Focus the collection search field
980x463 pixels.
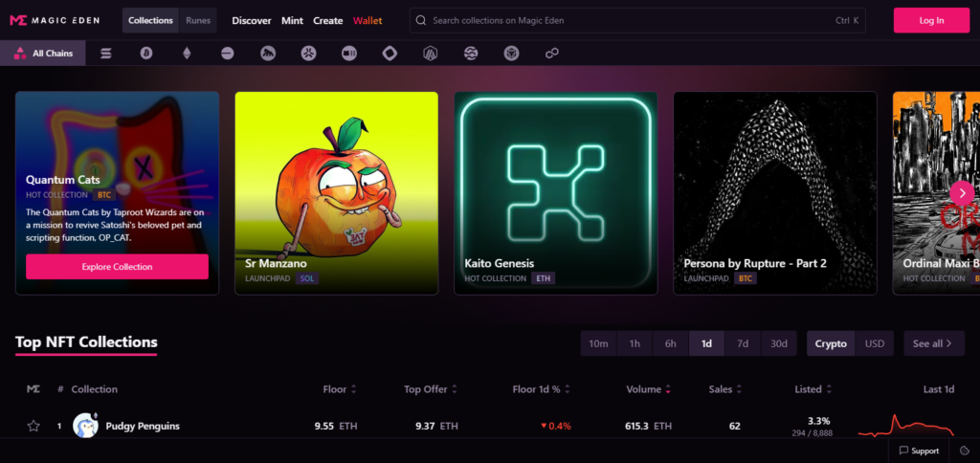click(x=637, y=21)
